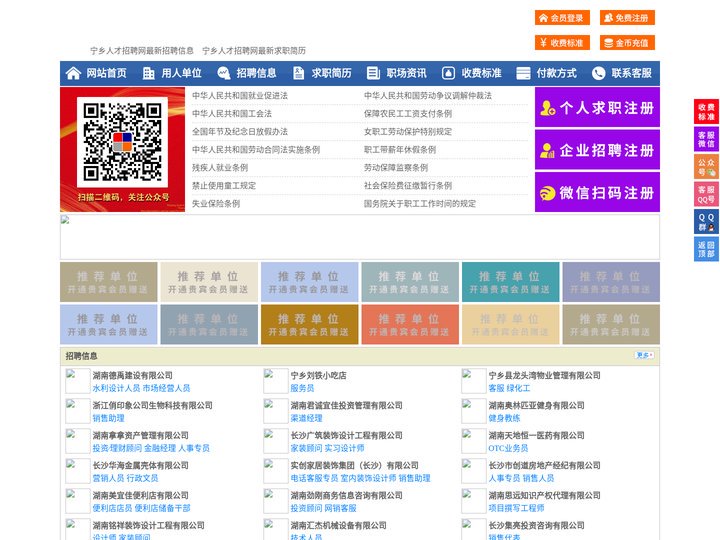Image resolution: width=720 pixels, height=540 pixels.
Task: Click the signal icon on 微信扫码注册
Action: [547, 193]
